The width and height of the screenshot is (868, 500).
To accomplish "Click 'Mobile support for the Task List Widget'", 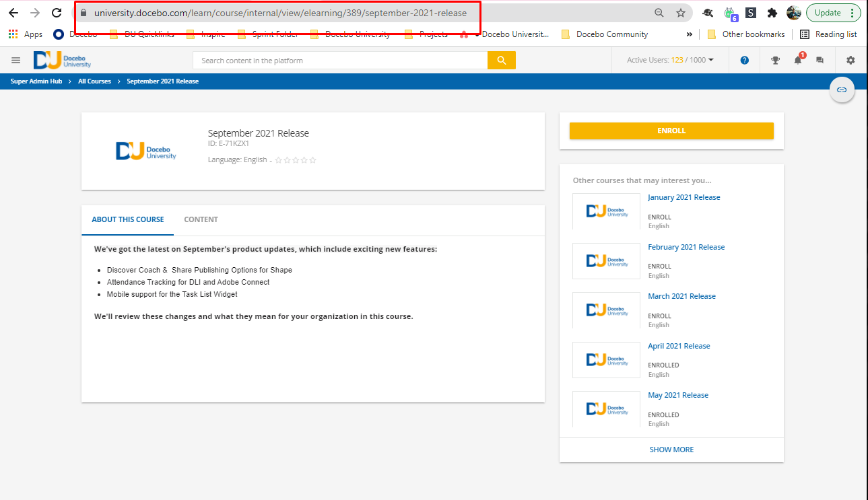I will 172,294.
